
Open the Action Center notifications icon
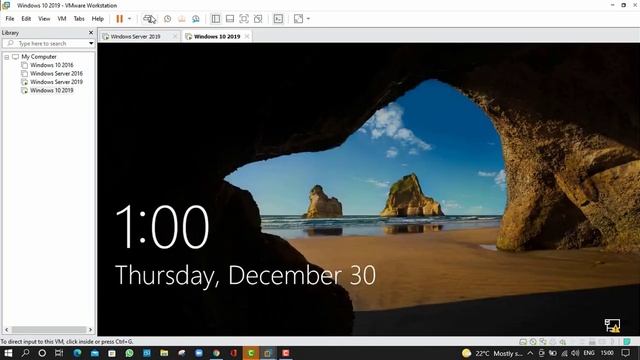(x=625, y=353)
